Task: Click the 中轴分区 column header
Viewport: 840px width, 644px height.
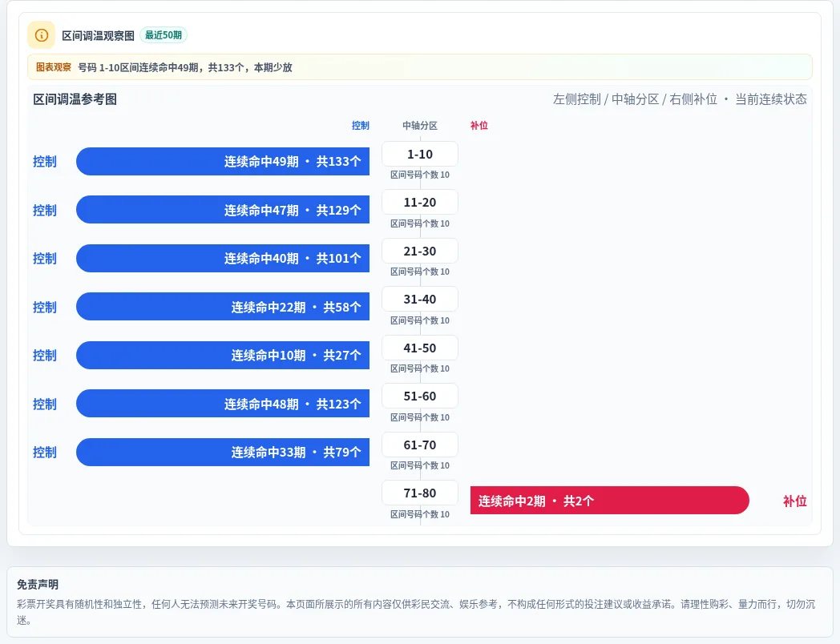Action: tap(420, 125)
